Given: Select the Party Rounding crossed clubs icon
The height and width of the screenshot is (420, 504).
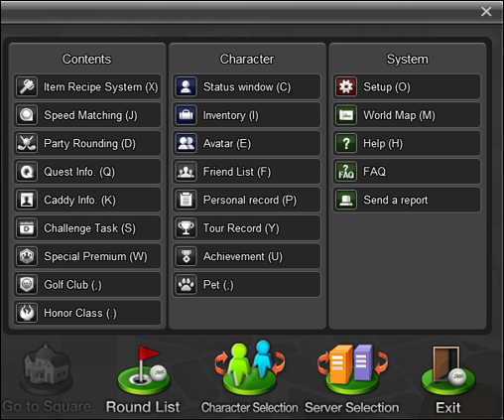Looking at the screenshot, I should click(27, 143).
